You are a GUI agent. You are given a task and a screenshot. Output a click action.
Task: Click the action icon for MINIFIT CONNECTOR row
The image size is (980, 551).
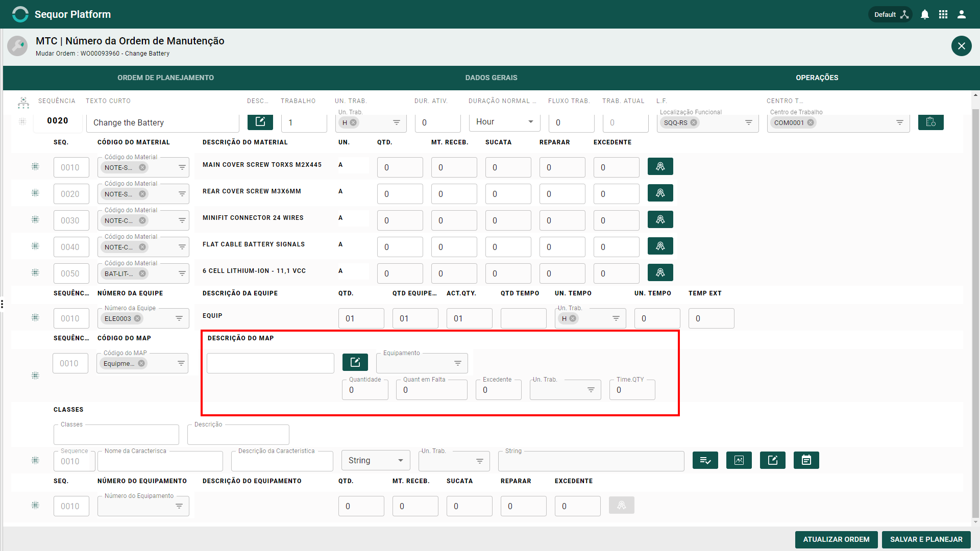(660, 219)
